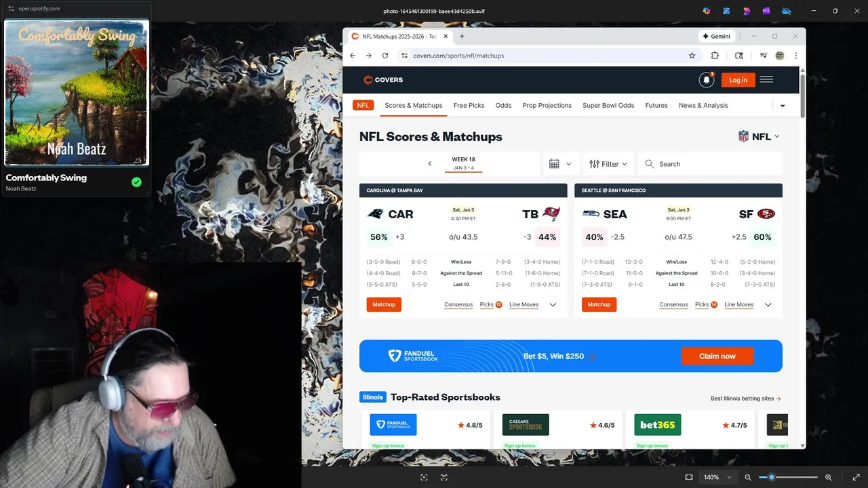
Task: Open Matchup for Seattle @ San Francisco
Action: [x=599, y=304]
